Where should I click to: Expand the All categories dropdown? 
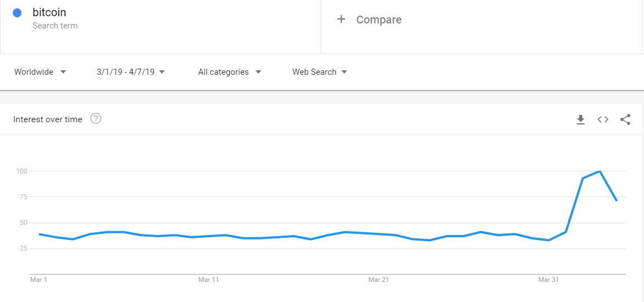tap(230, 72)
